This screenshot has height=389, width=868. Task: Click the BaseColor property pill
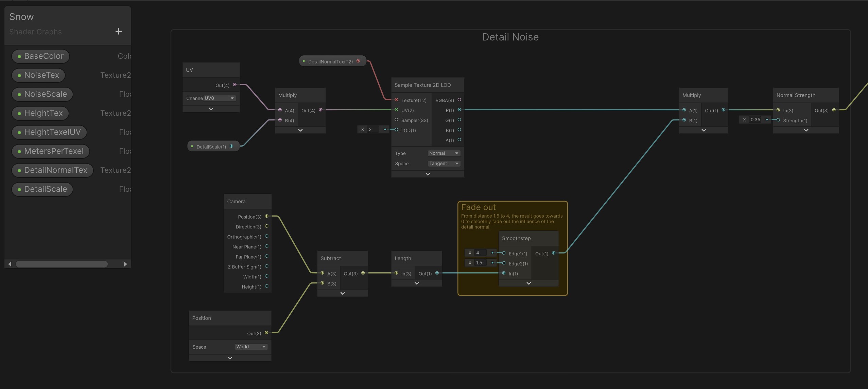(41, 56)
